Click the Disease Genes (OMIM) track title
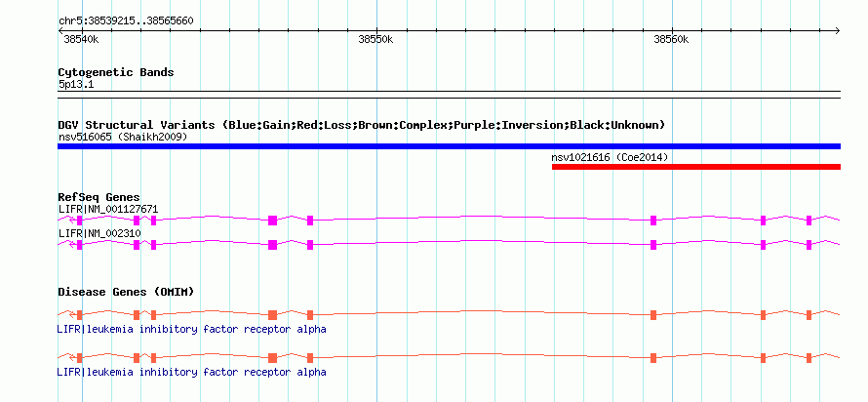Screen dimensions: 868x402 point(126,292)
